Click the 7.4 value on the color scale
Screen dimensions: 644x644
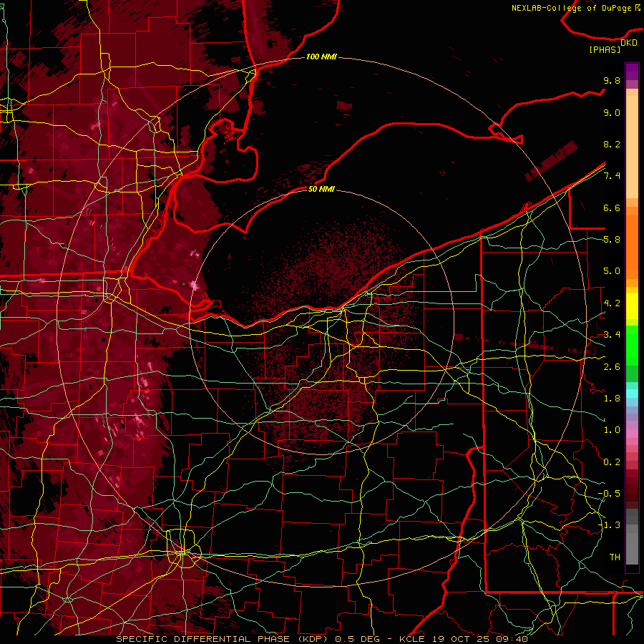click(612, 176)
